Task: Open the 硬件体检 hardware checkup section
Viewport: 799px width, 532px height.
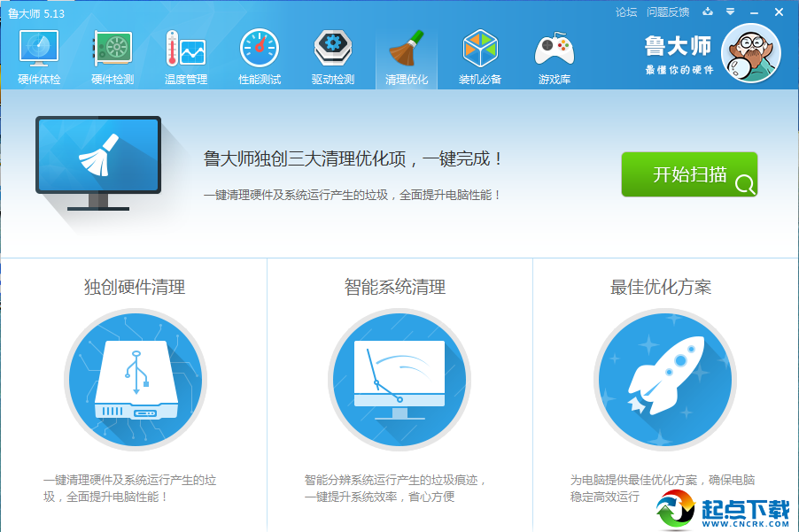Action: [39, 57]
